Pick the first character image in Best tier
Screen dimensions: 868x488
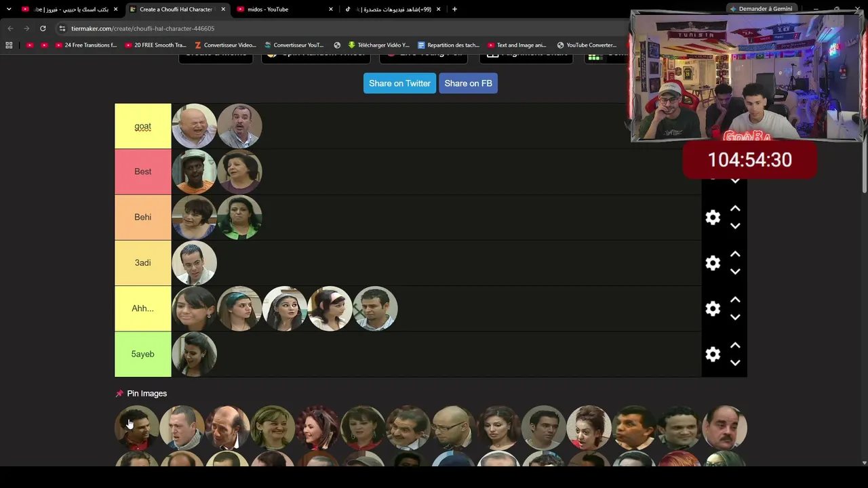pyautogui.click(x=195, y=171)
